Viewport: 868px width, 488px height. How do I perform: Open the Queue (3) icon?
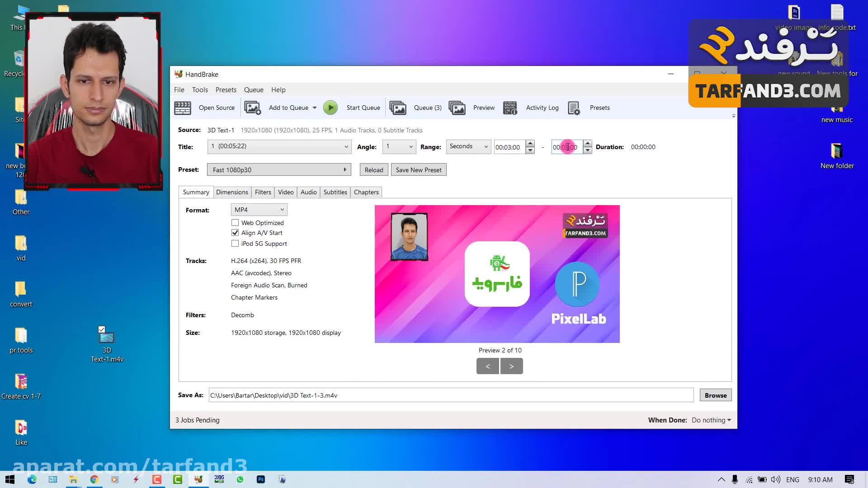point(398,108)
